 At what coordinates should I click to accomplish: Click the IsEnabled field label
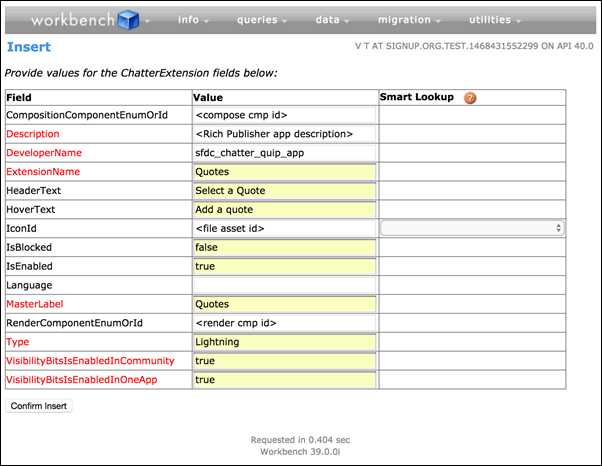coord(30,266)
